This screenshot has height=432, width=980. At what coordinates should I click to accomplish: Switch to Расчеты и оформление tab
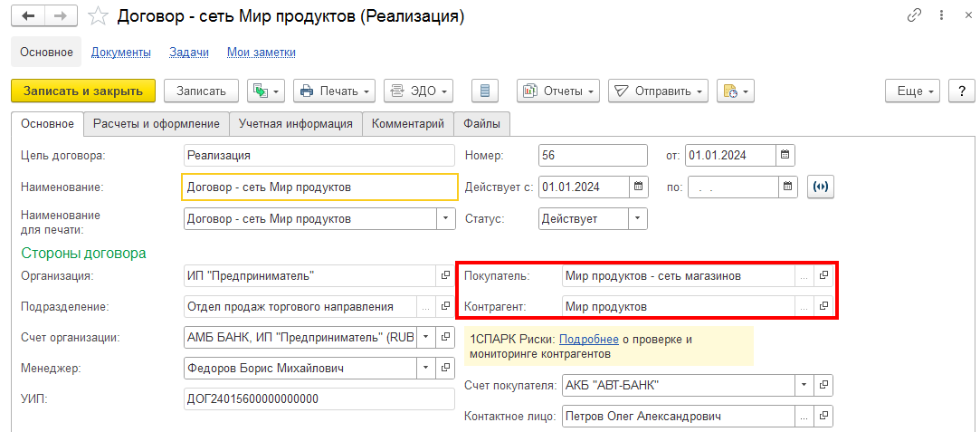coord(156,123)
